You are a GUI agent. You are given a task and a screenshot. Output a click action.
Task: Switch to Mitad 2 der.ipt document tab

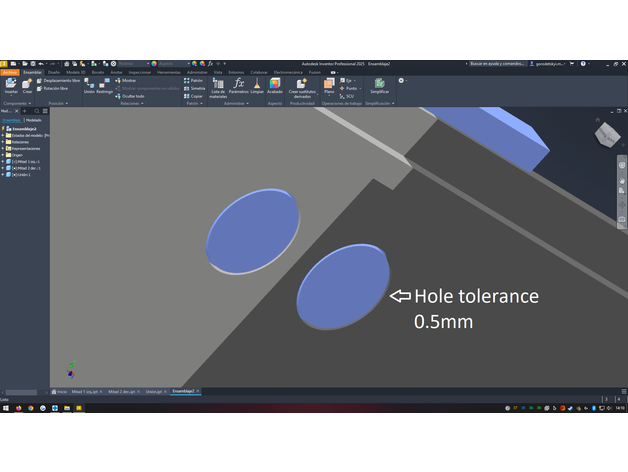click(x=123, y=391)
